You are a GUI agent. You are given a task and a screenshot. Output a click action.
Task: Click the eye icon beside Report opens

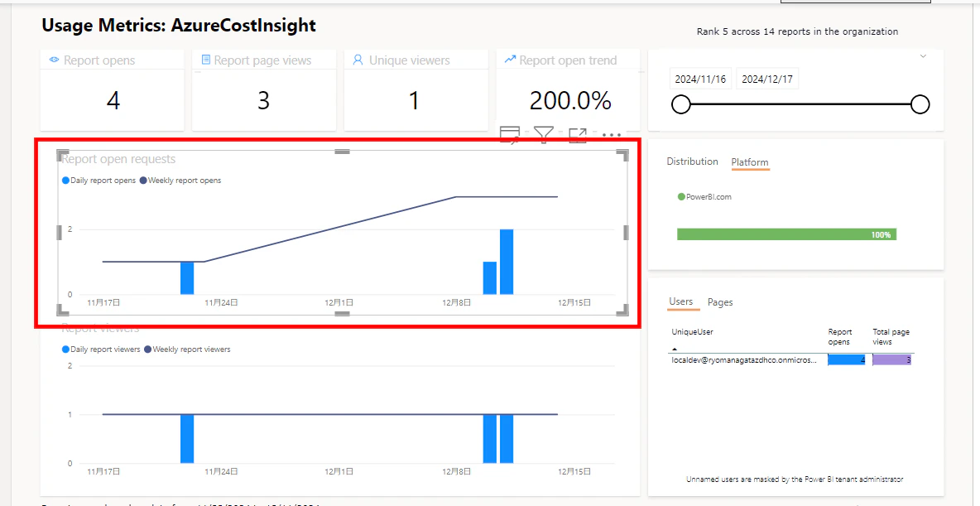click(x=55, y=60)
